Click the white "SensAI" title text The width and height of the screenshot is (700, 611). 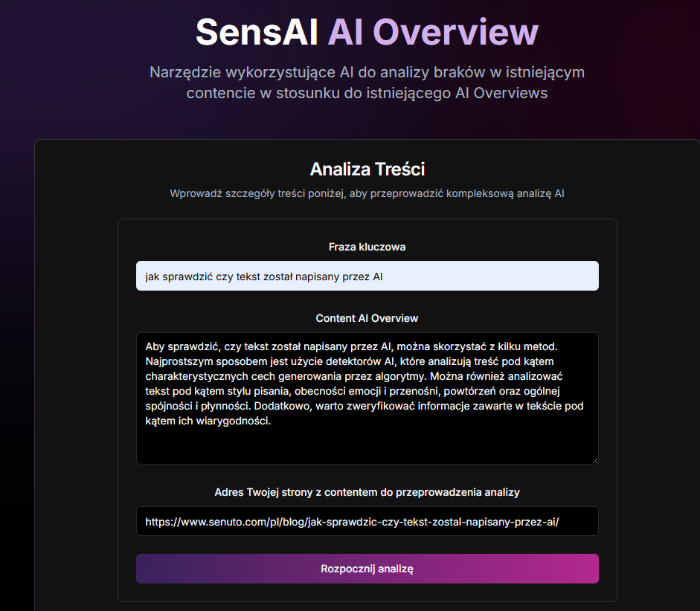point(257,32)
